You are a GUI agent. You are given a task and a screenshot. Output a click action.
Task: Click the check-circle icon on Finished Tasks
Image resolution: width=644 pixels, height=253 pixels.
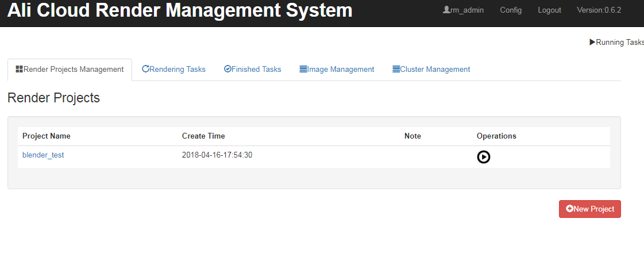pyautogui.click(x=227, y=68)
